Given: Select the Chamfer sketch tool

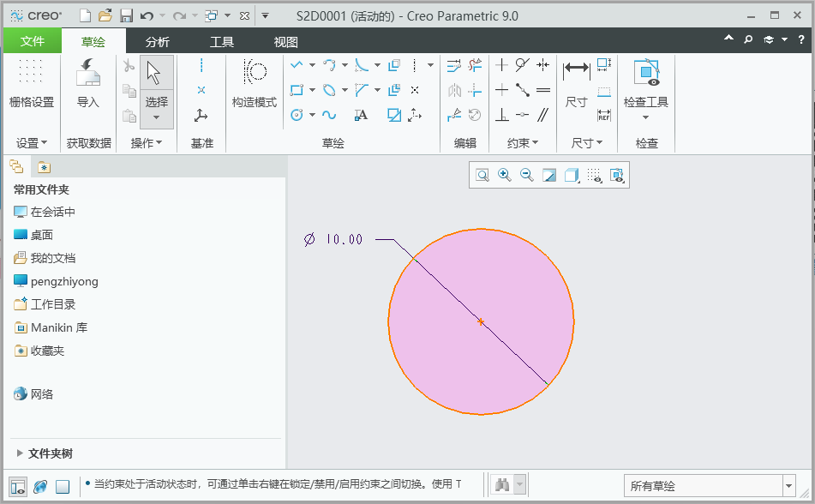Looking at the screenshot, I should tap(362, 90).
